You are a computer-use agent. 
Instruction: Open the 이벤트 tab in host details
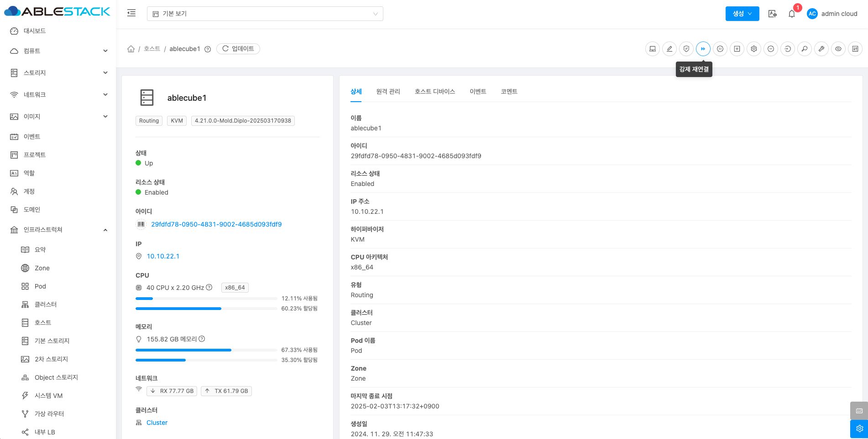478,92
